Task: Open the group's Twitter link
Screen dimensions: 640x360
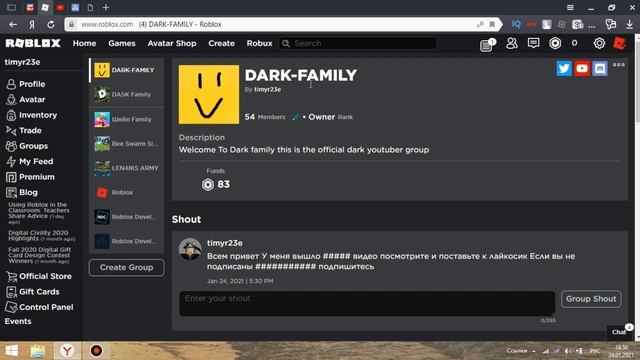Action: [564, 69]
